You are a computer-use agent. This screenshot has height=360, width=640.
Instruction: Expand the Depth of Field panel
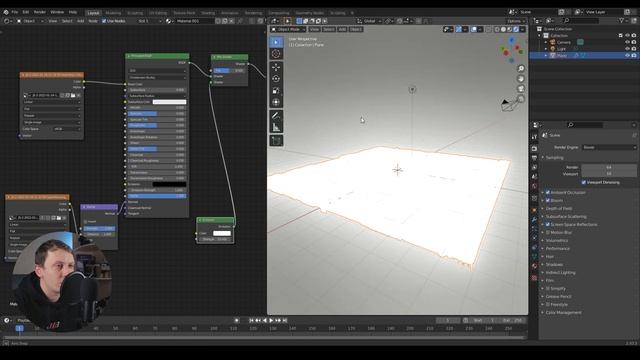(x=559, y=209)
